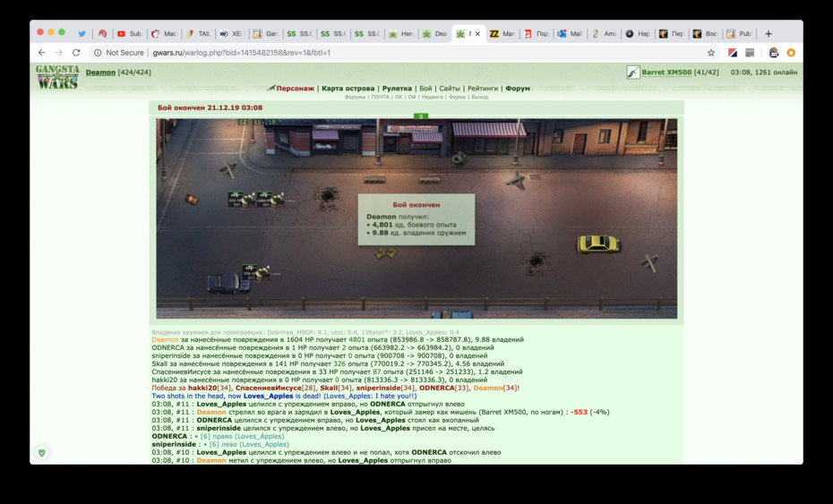Open the ОИ sublink
This screenshot has height=504, width=833.
412,97
